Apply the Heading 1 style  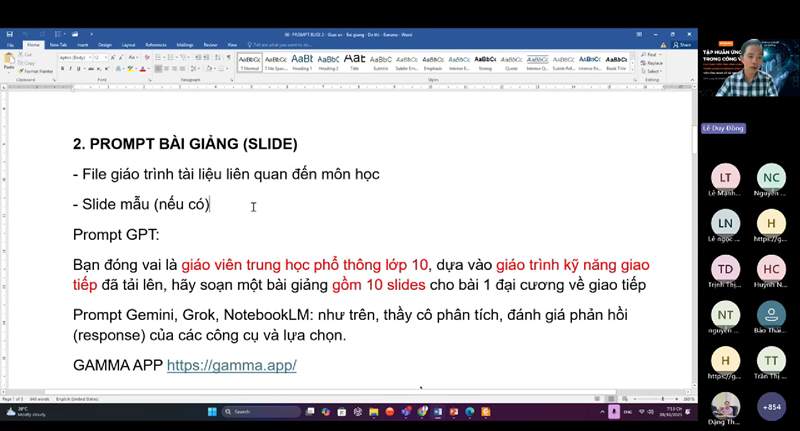(x=302, y=61)
